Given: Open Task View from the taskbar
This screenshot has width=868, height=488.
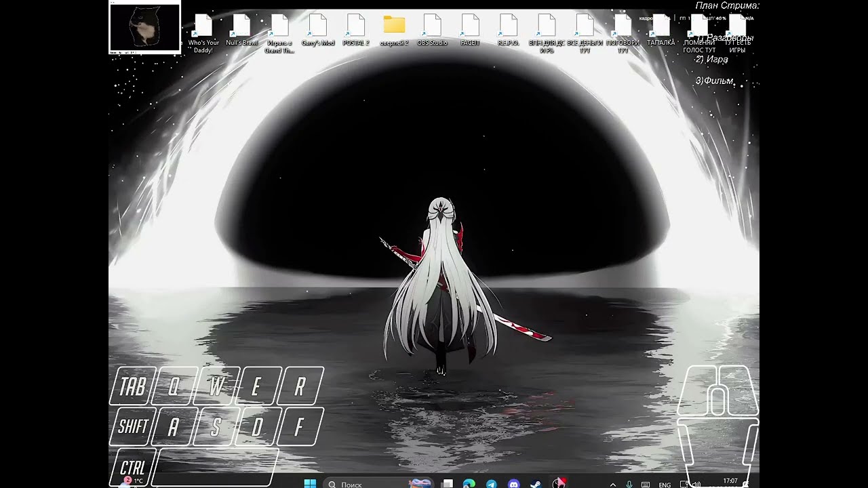Looking at the screenshot, I should coord(448,484).
